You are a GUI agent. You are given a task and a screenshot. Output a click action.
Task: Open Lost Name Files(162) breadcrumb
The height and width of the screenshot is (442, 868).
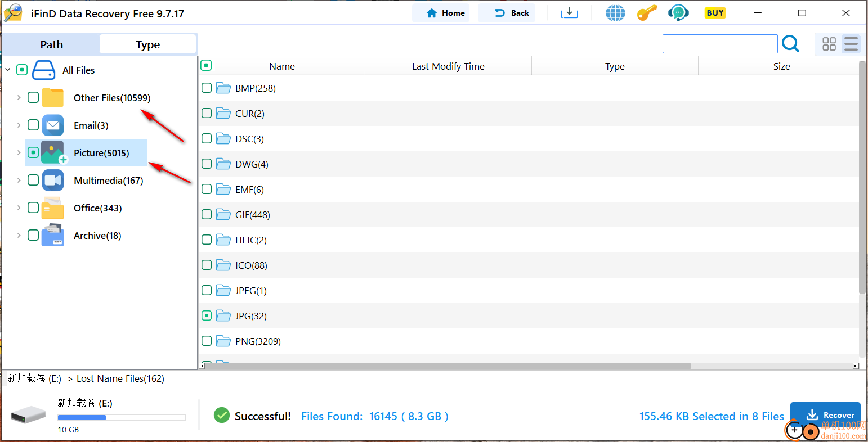click(x=120, y=378)
